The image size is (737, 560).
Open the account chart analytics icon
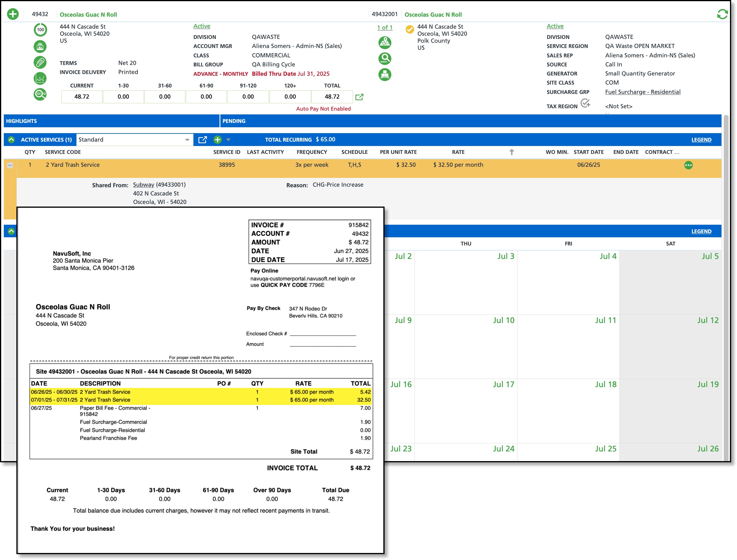40,79
